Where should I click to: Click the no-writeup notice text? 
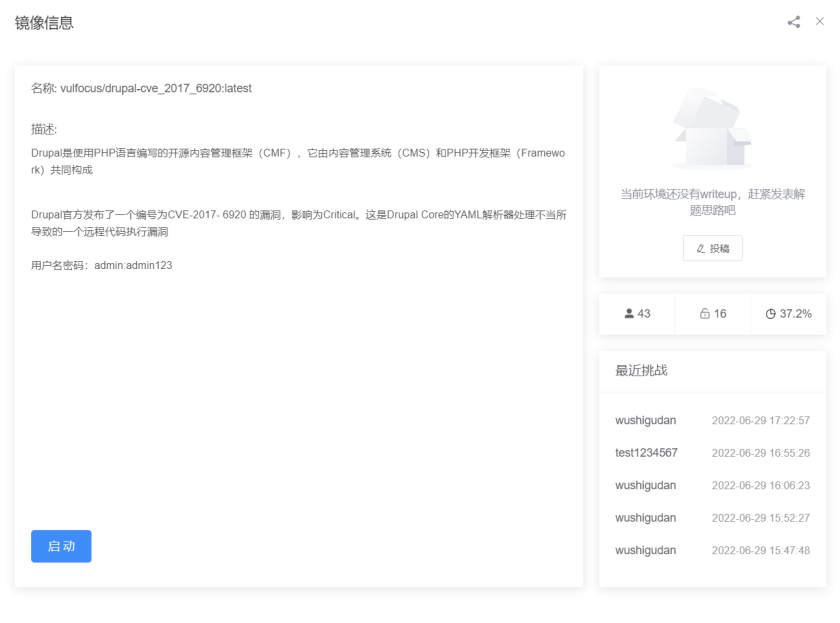tap(712, 202)
